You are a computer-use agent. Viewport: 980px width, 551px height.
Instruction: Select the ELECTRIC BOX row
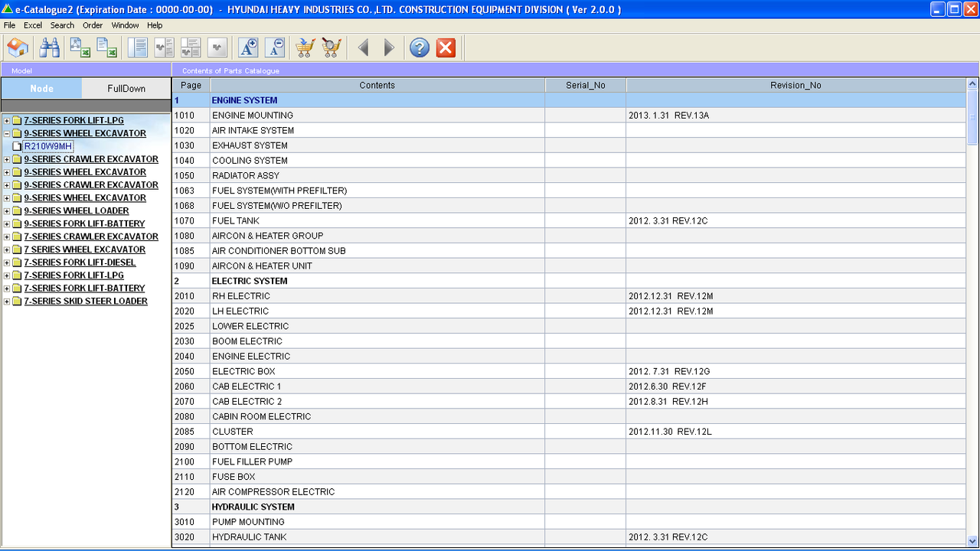(569, 371)
